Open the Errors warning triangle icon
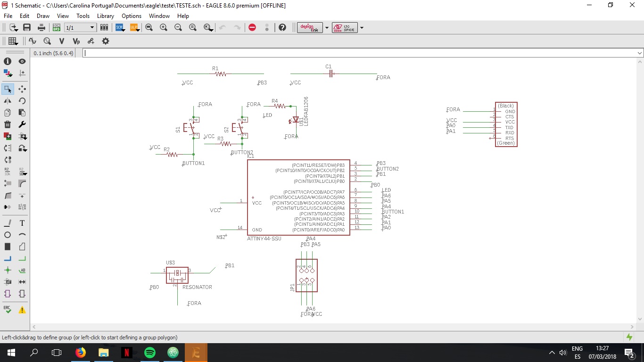This screenshot has height=362, width=644. 22,310
